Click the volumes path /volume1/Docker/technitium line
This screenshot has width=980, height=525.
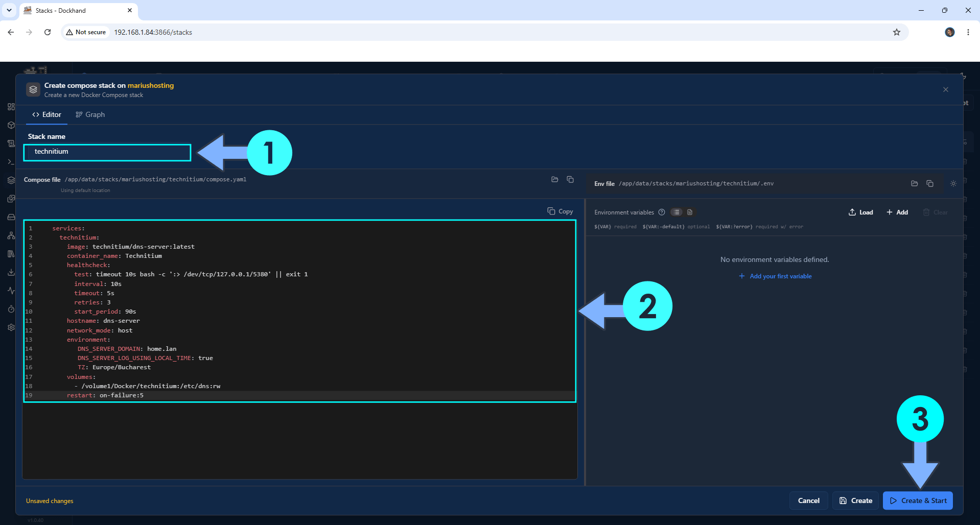(148, 386)
